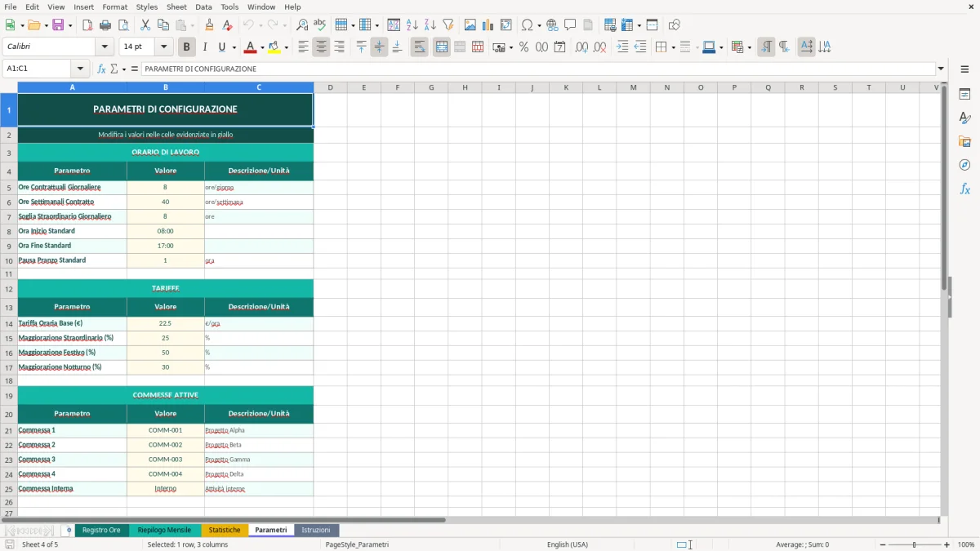Expand the formula bar
The height and width of the screenshot is (551, 980).
tap(941, 69)
